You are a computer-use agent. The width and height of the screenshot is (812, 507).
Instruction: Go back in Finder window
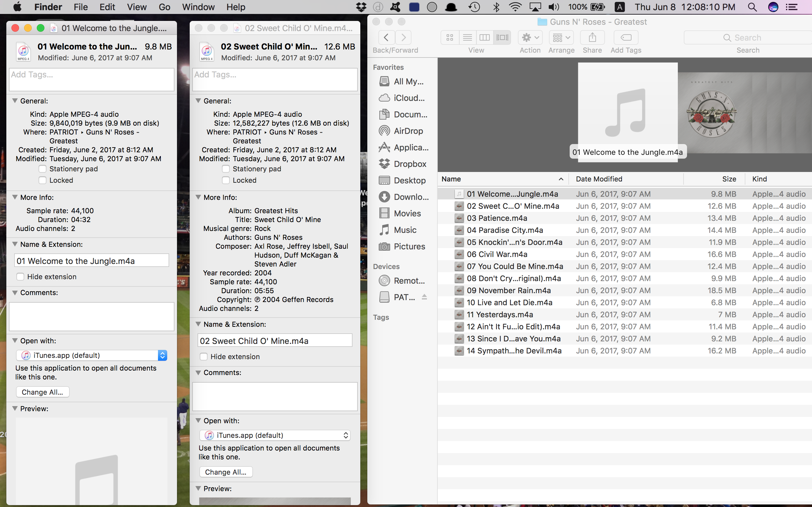point(386,37)
